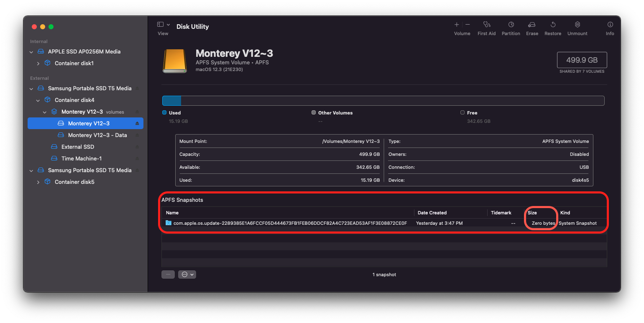644x323 pixels.
Task: Click the 499.9 GB capacity box
Action: [x=582, y=60]
